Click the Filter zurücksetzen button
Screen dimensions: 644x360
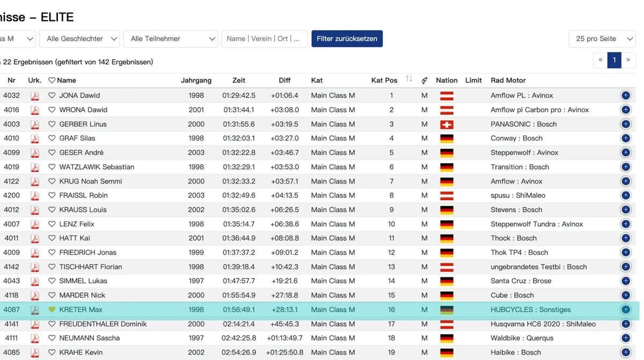tap(347, 39)
